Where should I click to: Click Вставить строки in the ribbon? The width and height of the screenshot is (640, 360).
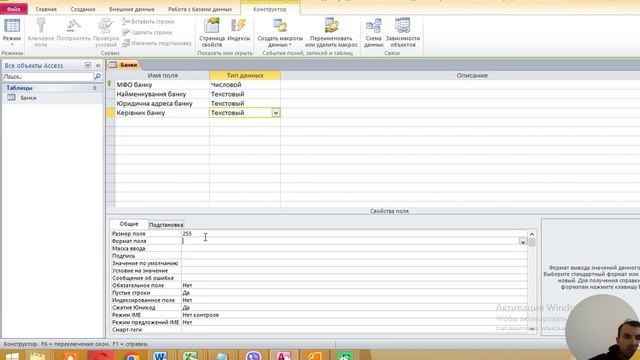(148, 22)
